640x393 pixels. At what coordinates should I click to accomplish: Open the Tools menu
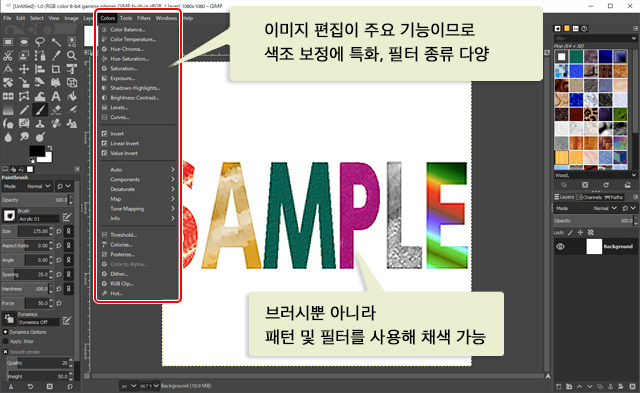coord(126,18)
